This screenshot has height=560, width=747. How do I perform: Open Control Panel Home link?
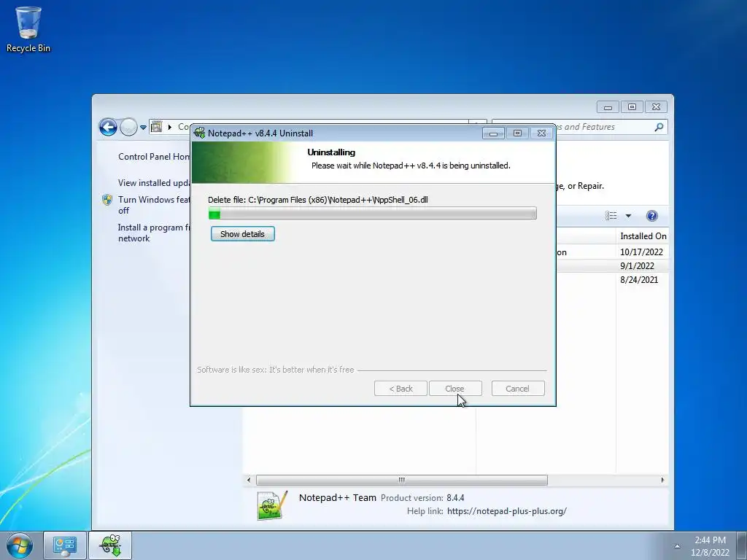click(154, 157)
